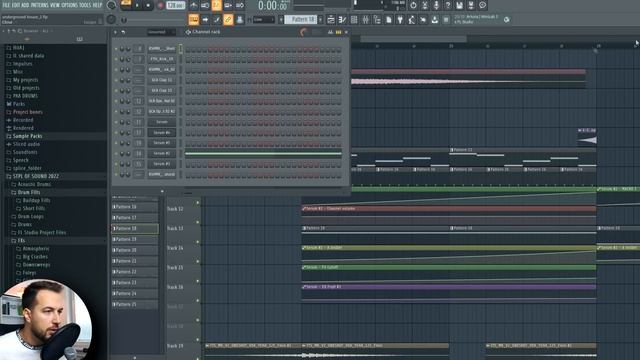This screenshot has width=640, height=360.
Task: Click the plug plugin-picker icon in toolbar
Action: point(400,19)
